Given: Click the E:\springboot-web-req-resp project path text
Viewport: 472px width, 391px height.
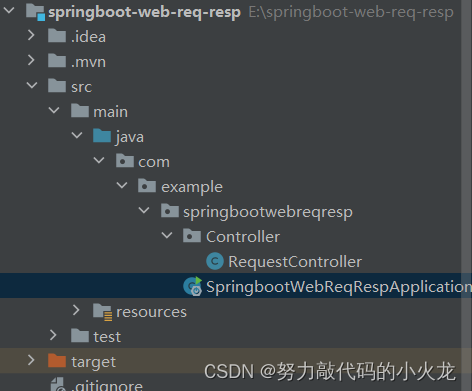Looking at the screenshot, I should 351,13.
